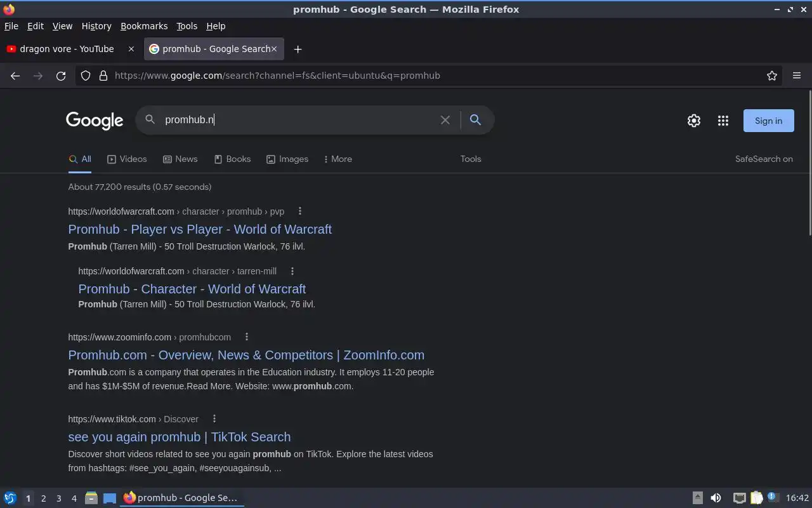Expand the More search filters dropdown

pos(338,159)
